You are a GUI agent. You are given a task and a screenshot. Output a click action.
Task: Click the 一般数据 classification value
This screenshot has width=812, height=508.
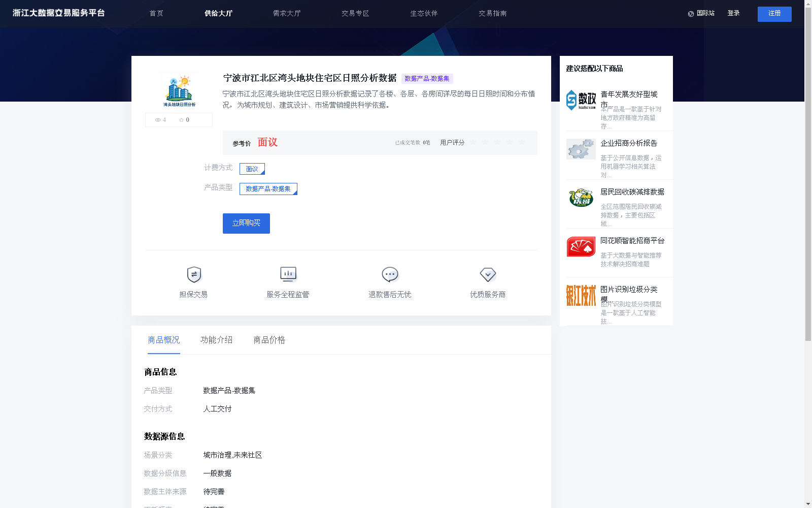pos(217,473)
